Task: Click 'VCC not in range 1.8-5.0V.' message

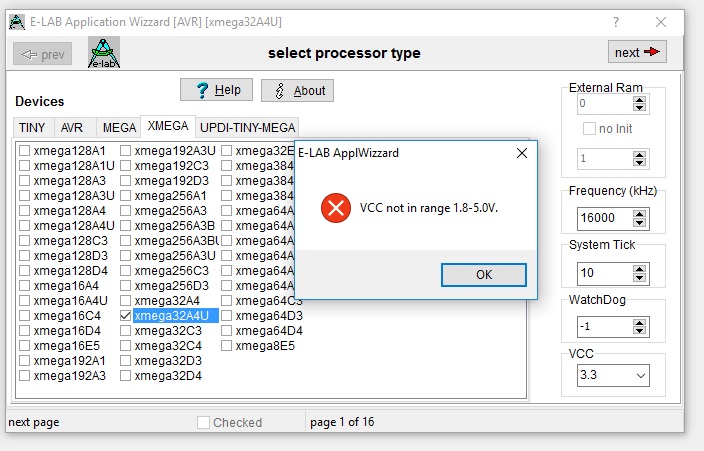Action: [x=429, y=208]
